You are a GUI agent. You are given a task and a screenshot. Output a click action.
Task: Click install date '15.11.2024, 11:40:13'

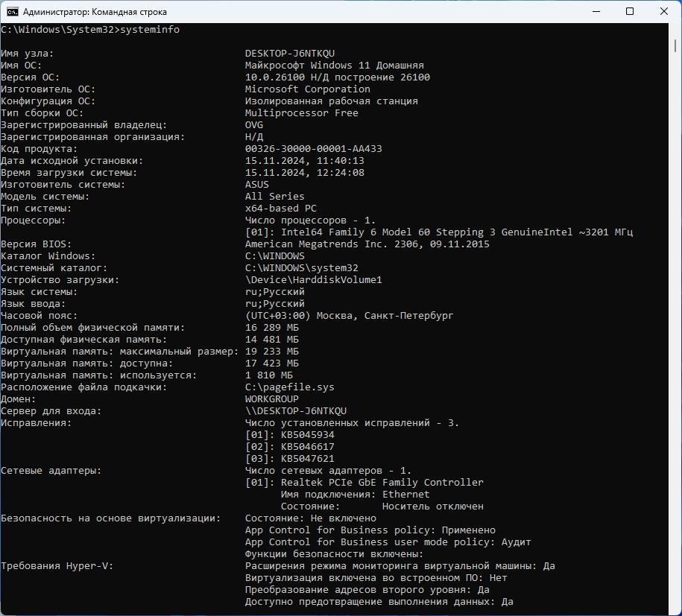[x=304, y=161]
